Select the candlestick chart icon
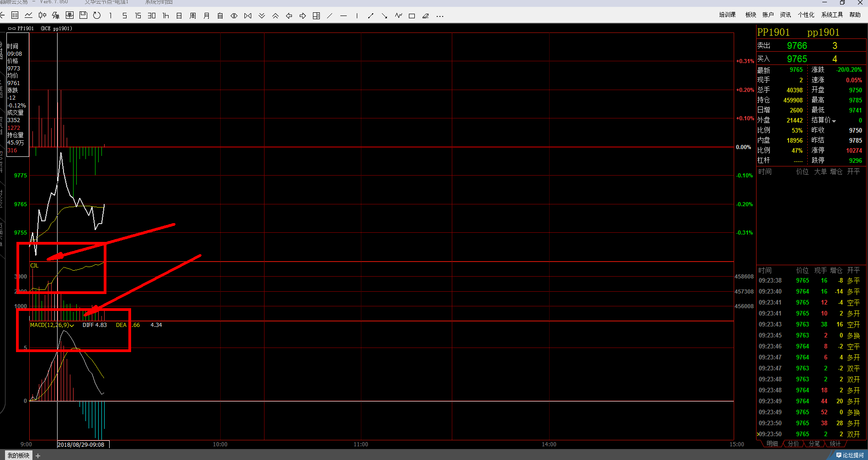 pos(42,16)
